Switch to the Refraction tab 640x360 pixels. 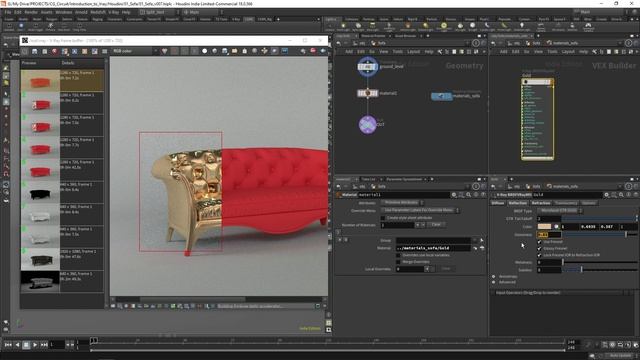click(x=541, y=203)
